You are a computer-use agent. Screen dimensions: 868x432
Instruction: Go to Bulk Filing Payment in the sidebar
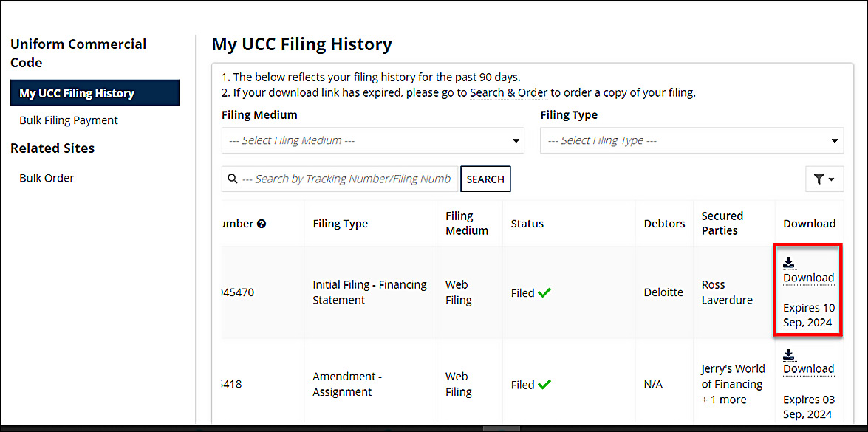pyautogui.click(x=69, y=120)
